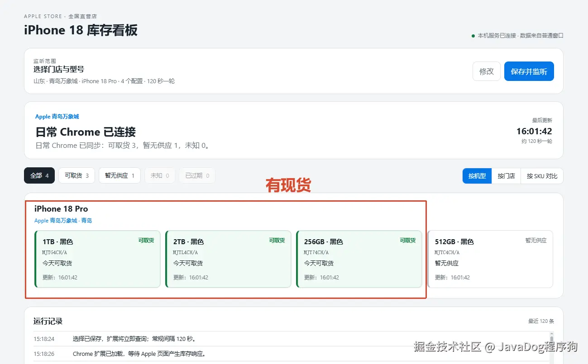588x364 pixels.
Task: Click the 选择门店与型号 heading
Action: pyautogui.click(x=59, y=70)
